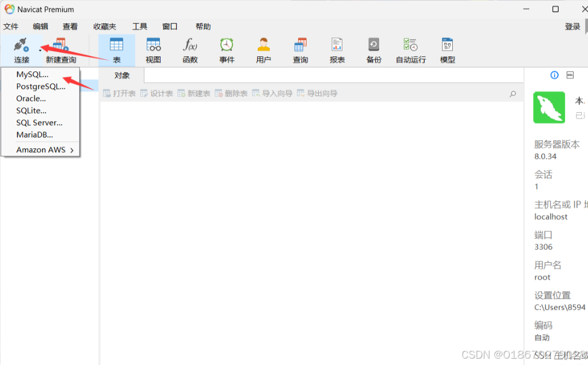
Task: Choose MySQL... from connection menu
Action: pos(40,74)
